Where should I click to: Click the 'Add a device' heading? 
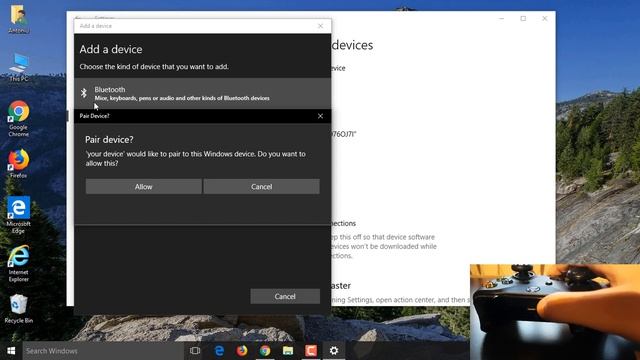[111, 49]
